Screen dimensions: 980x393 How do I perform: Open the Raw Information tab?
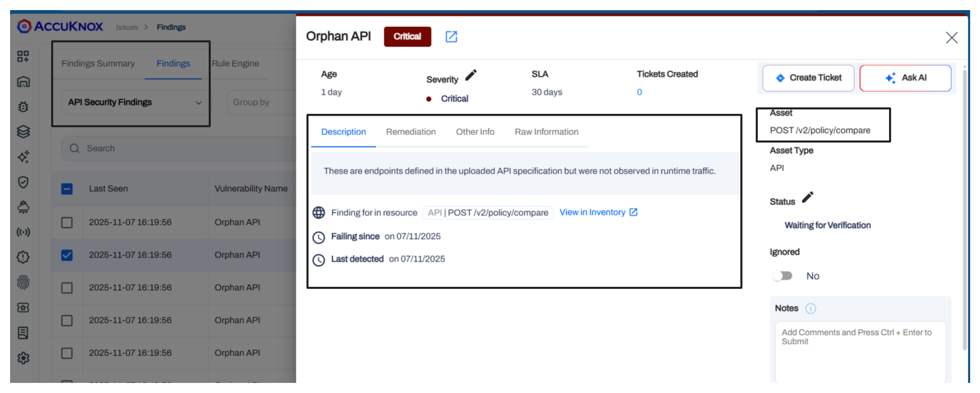[546, 132]
